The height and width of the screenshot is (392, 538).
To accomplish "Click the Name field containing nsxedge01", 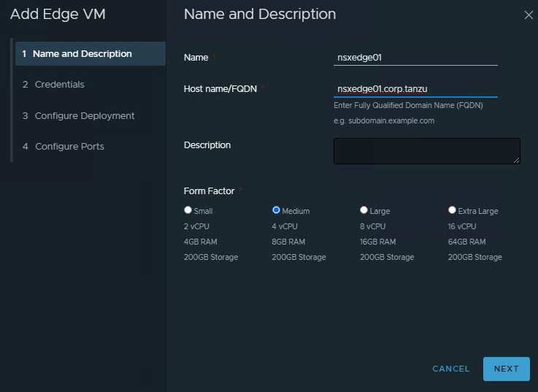I will (x=415, y=58).
